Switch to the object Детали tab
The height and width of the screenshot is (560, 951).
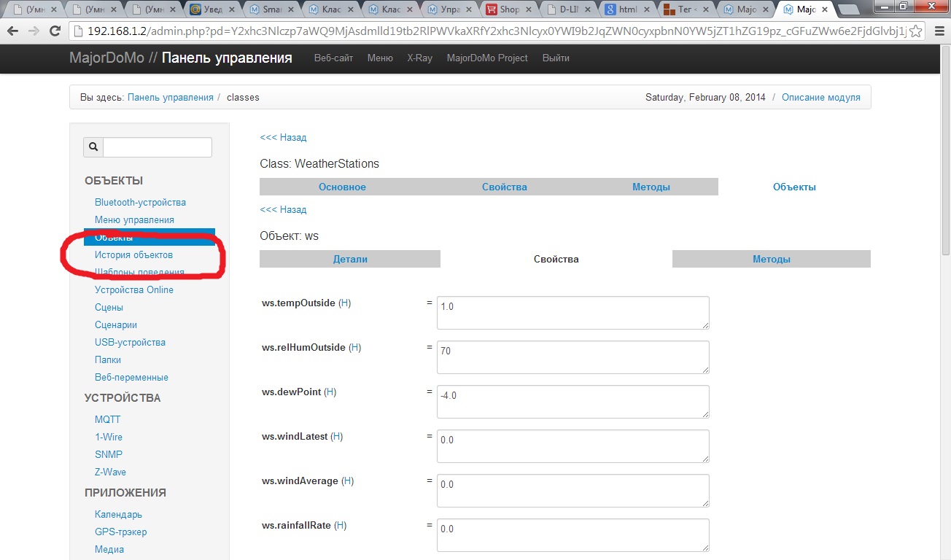(350, 259)
